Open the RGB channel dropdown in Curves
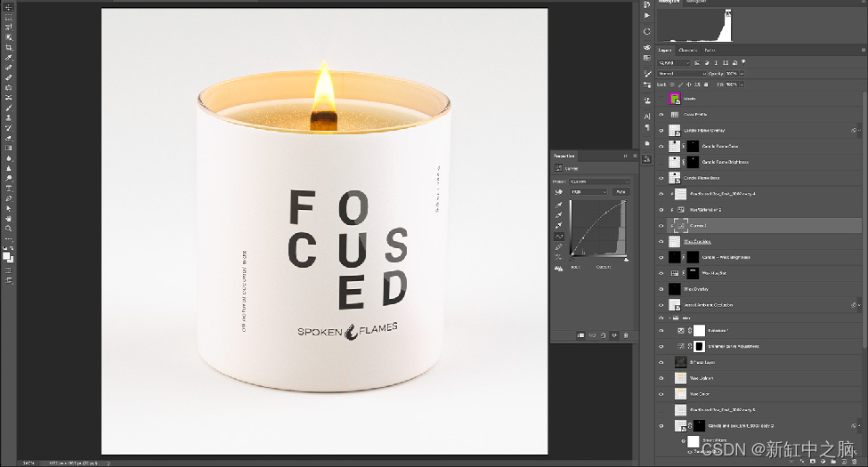 [588, 192]
